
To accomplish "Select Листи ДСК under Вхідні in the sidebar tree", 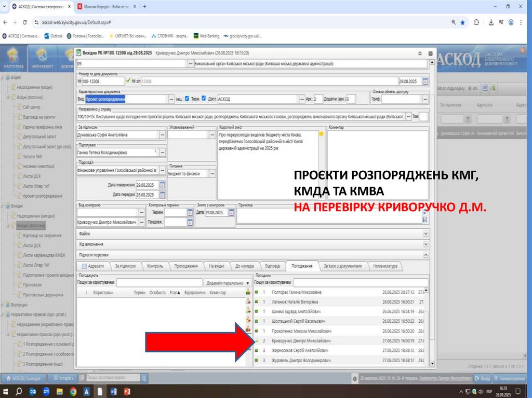I will coord(32,176).
